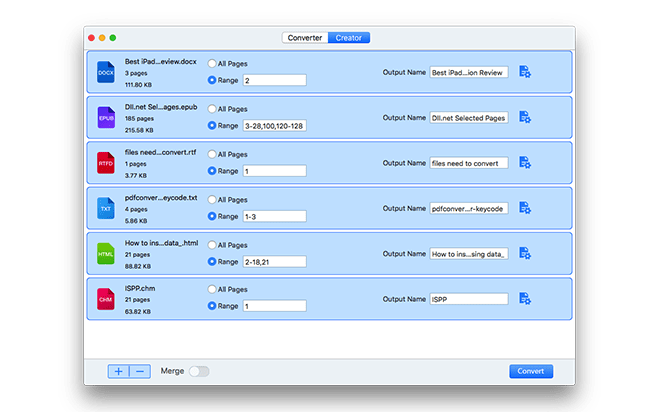Select All Pages for ISPP.chm
Image resolution: width=658 pixels, height=412 pixels.
tap(212, 289)
